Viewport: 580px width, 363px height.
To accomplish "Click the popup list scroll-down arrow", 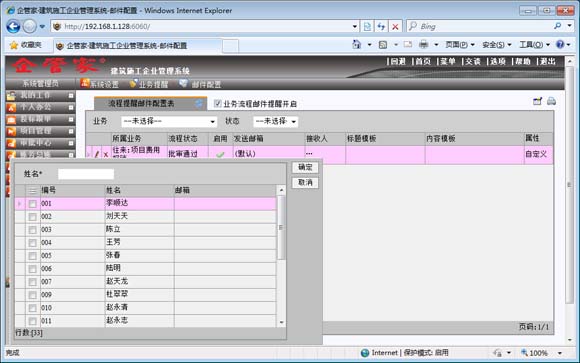I will click(281, 322).
